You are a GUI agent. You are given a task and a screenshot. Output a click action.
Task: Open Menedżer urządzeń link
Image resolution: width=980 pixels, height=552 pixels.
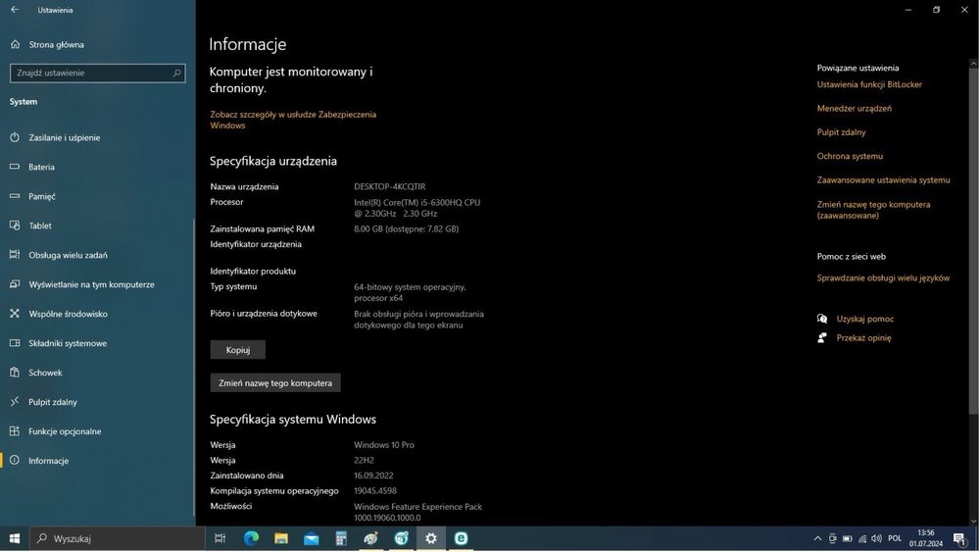pos(854,108)
